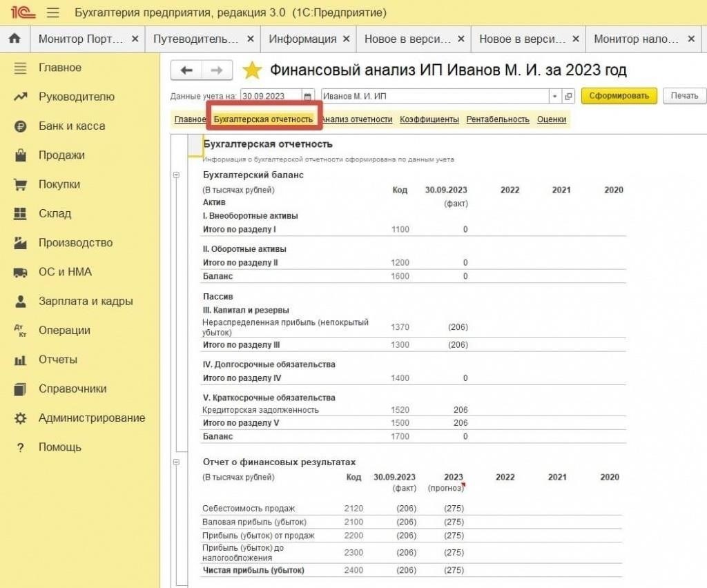This screenshot has width=707, height=588.
Task: Open the calendar picker for the date field
Action: click(308, 97)
